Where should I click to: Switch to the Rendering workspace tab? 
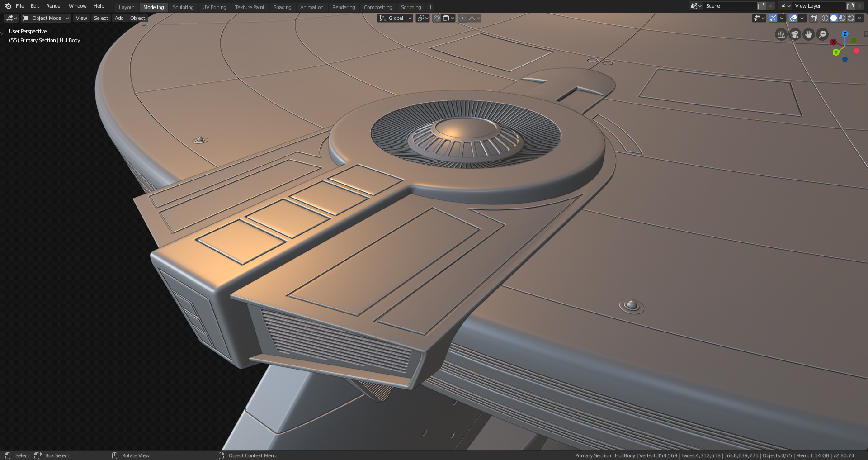344,7
